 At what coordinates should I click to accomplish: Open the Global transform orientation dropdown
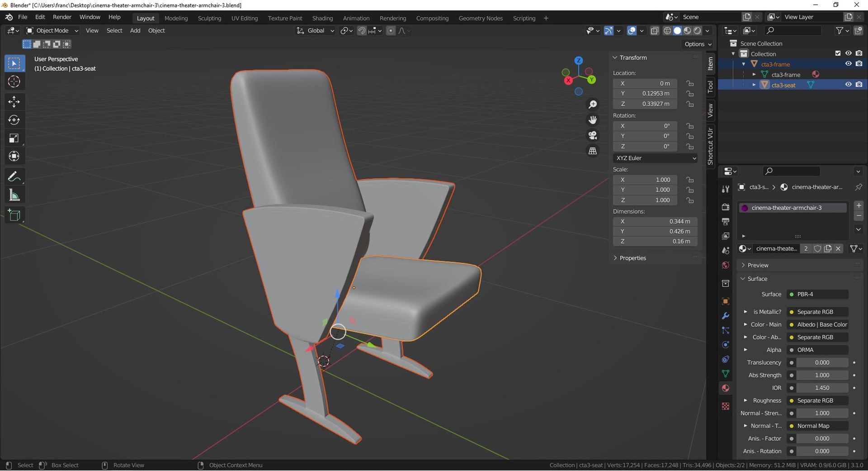(316, 31)
